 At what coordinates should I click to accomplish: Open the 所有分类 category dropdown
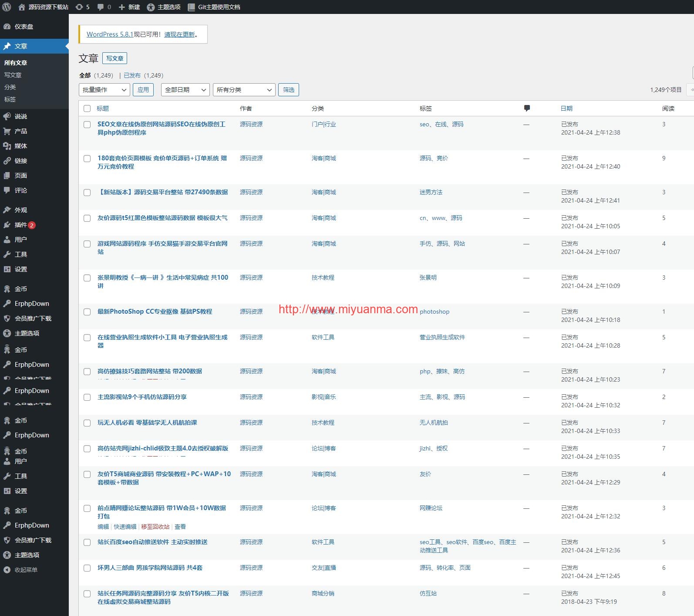point(244,90)
